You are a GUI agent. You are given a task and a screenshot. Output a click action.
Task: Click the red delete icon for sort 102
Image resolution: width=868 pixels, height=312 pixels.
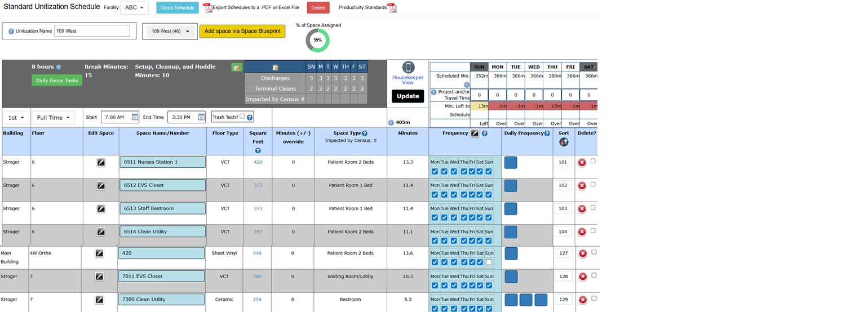click(x=582, y=185)
